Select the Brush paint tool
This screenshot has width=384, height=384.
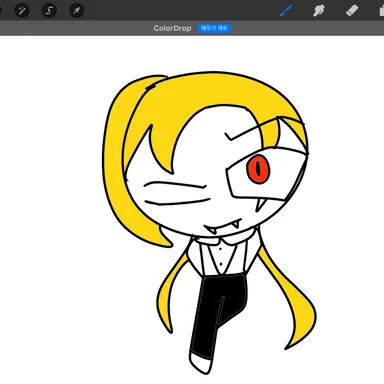coord(286,10)
